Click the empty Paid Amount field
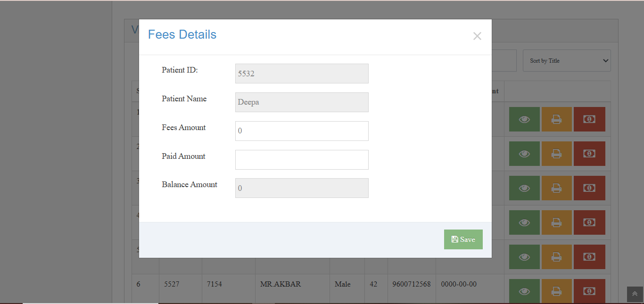 pyautogui.click(x=302, y=160)
